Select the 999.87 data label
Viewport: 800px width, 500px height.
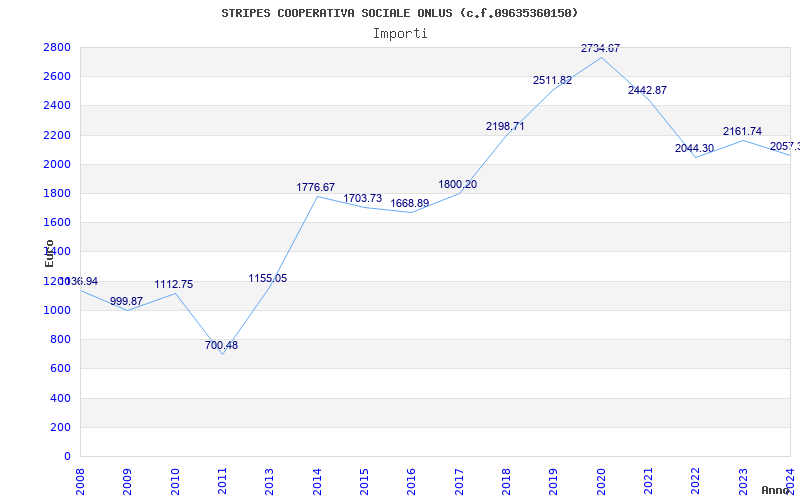pyautogui.click(x=127, y=302)
